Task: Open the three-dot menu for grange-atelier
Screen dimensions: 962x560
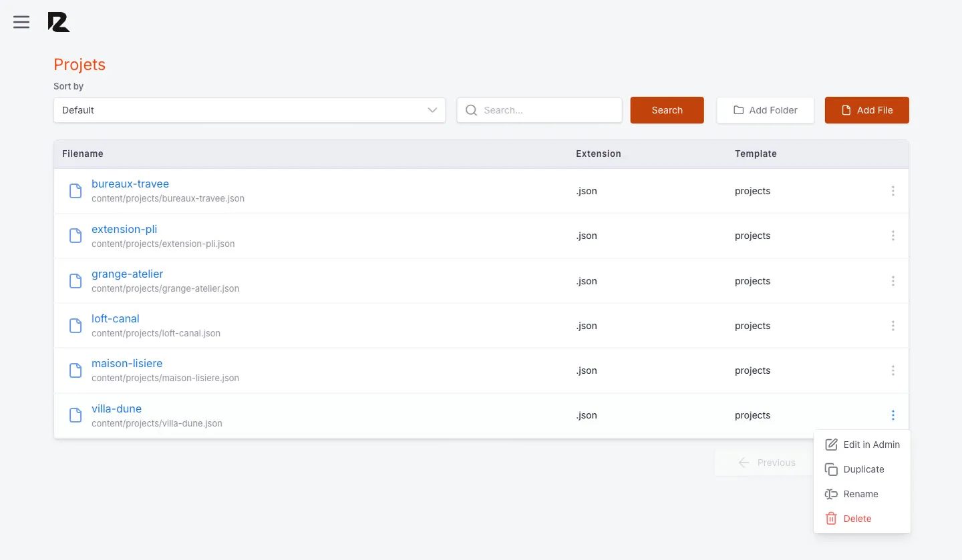Action: (893, 281)
